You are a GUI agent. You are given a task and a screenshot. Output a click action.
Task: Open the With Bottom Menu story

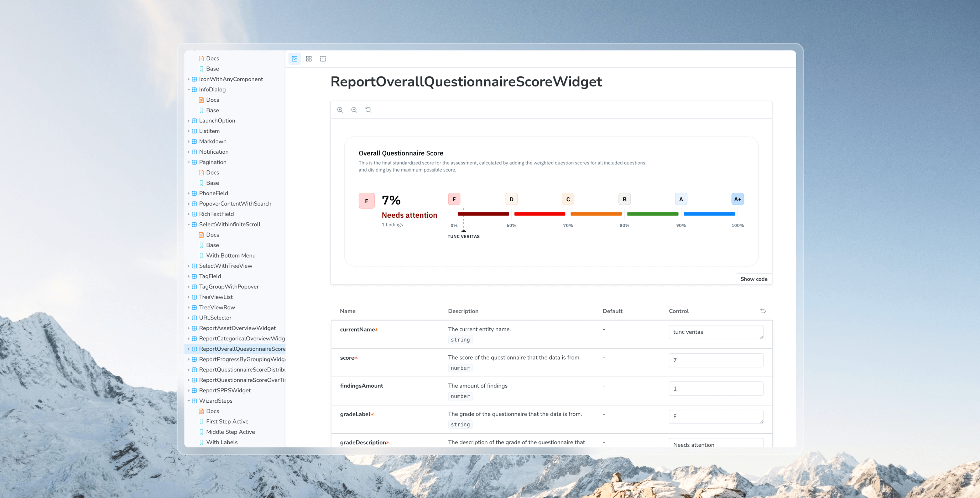[230, 255]
